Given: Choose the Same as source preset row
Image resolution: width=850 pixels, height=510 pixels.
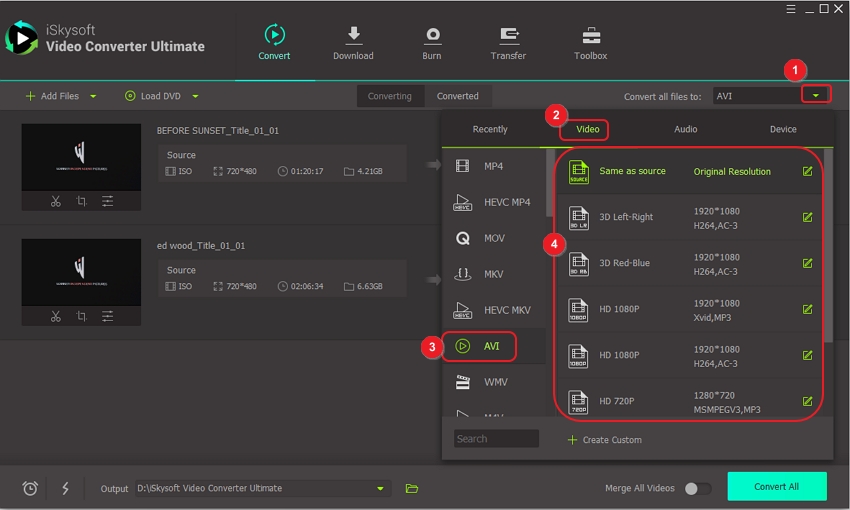Looking at the screenshot, I should 690,171.
